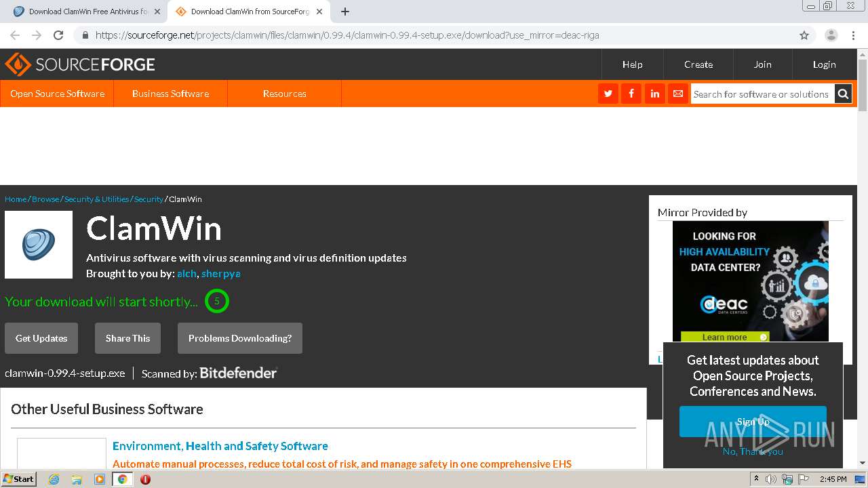This screenshot has height=488, width=868.
Task: Close the ClamWin Free Antivirus tab
Action: click(157, 12)
